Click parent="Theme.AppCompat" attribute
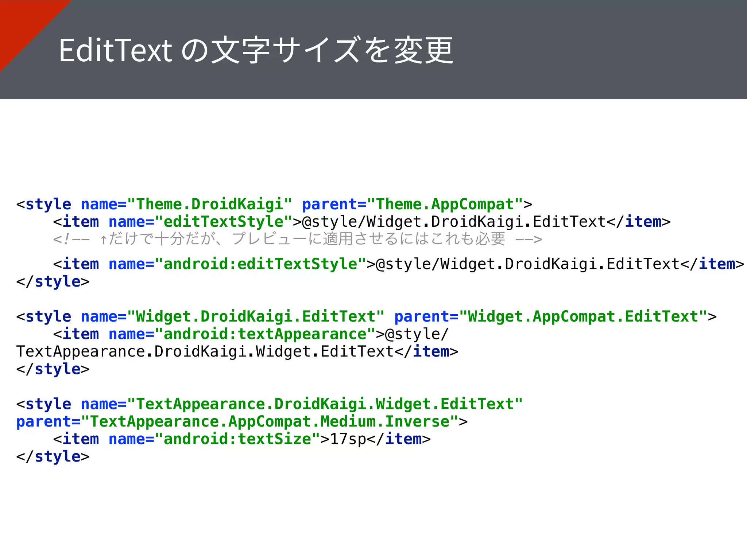The height and width of the screenshot is (560, 747). click(413, 204)
